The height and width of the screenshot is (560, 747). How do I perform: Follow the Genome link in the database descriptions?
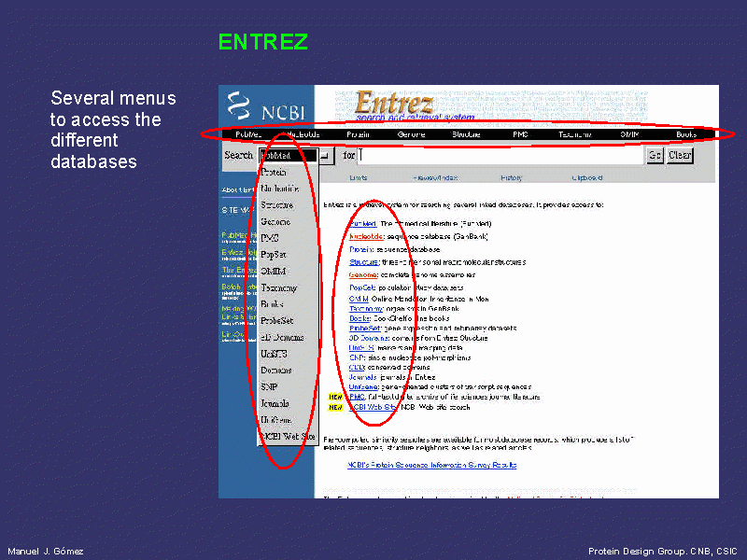click(363, 275)
